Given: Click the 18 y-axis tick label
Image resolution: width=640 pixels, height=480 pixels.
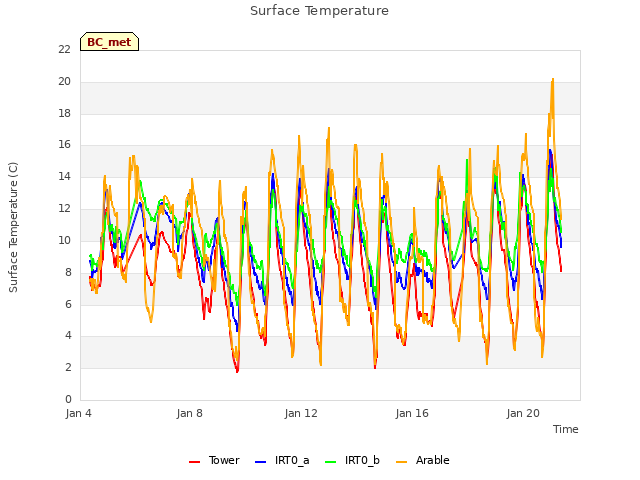Looking at the screenshot, I should (64, 113).
